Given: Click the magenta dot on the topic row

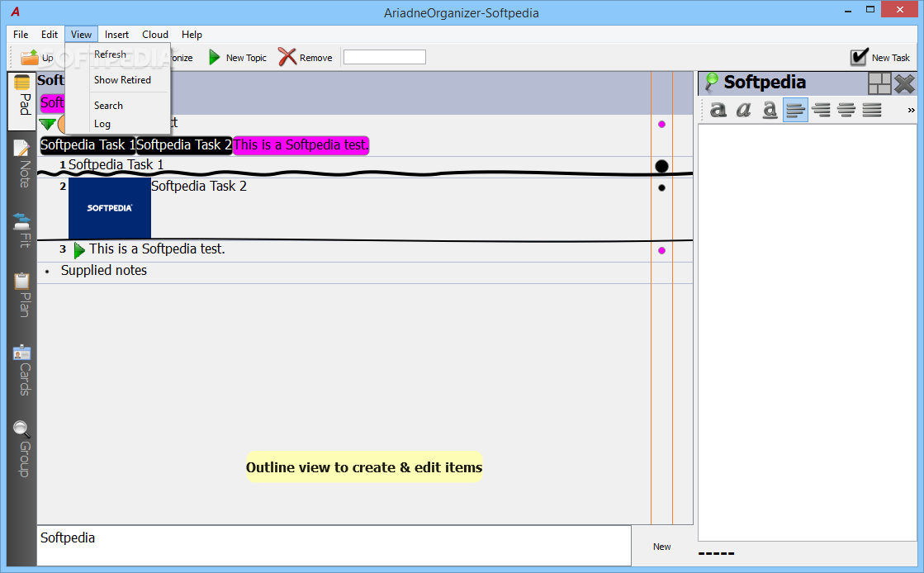Looking at the screenshot, I should (x=661, y=125).
